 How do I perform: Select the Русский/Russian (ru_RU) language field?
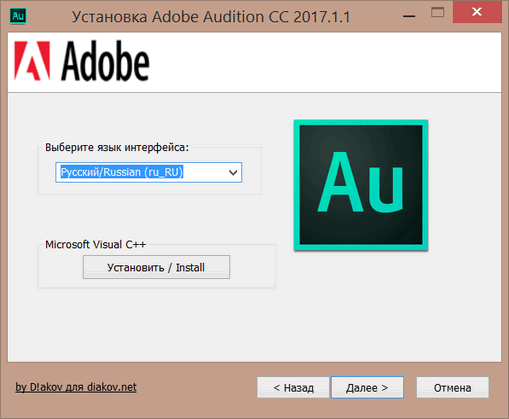[148, 172]
